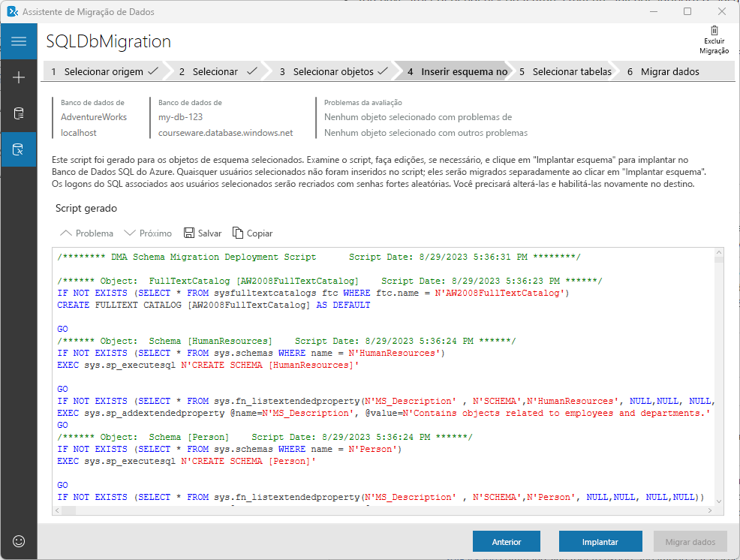
Task: Click inside the generated script text area
Action: pyautogui.click(x=375, y=375)
